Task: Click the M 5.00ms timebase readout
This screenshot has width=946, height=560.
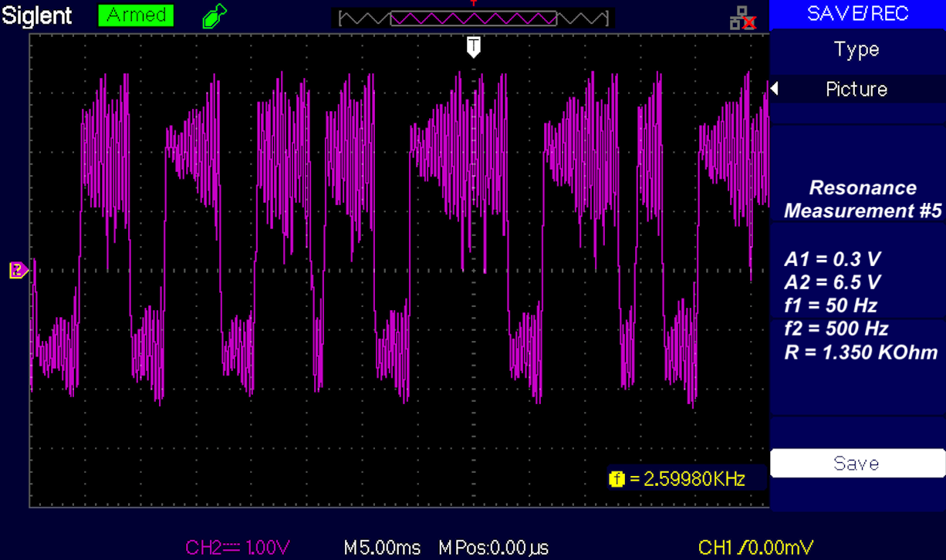Action: [382, 548]
